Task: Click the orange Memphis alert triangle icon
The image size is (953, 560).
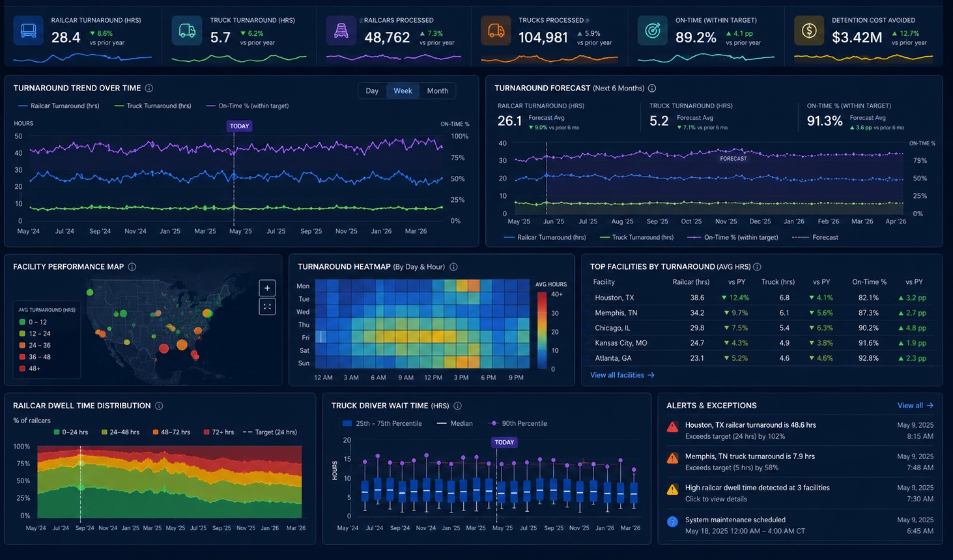Action: coord(672,458)
